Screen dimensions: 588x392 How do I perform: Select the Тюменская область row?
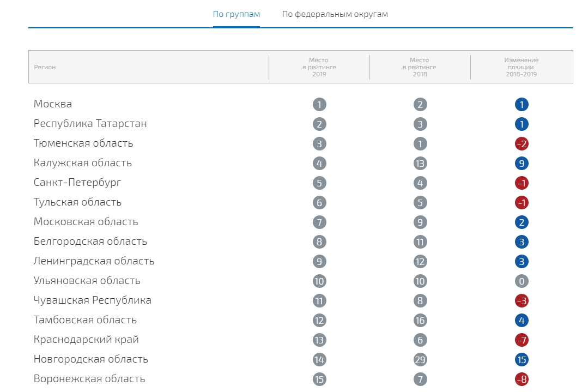(x=301, y=144)
